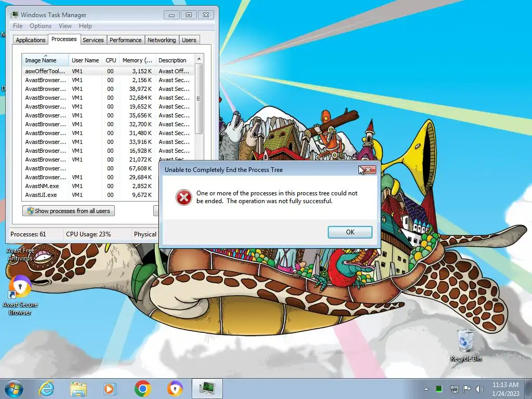The width and height of the screenshot is (532, 399).
Task: Close the Unable to End Process Tree dialog
Action: (368, 170)
